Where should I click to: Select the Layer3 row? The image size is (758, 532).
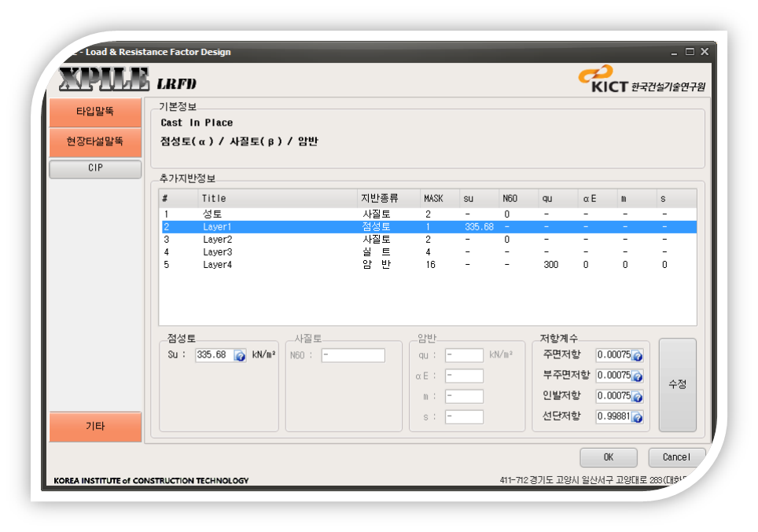[x=429, y=251]
